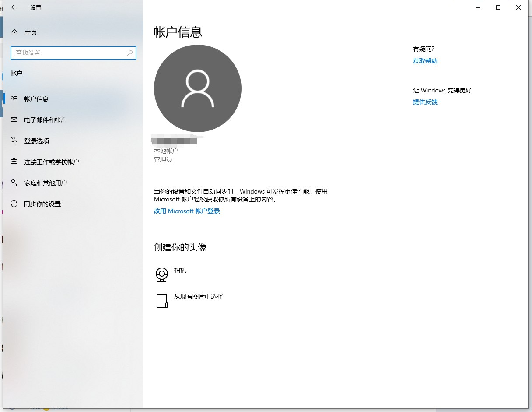The image size is (532, 412).
Task: Click the 帐户信息 person-card icon in sidebar
Action: pos(14,99)
